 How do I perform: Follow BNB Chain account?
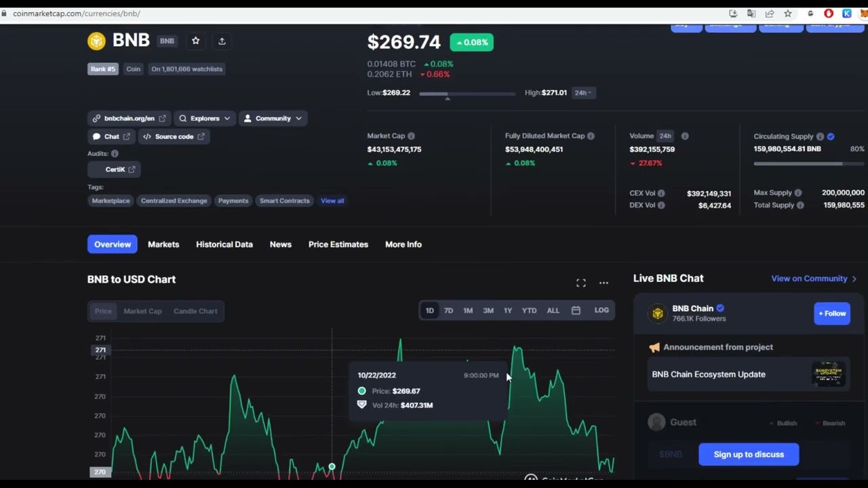pos(832,313)
